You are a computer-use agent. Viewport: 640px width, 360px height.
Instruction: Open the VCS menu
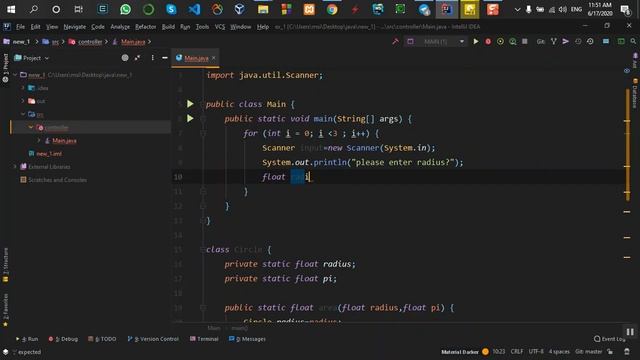[220, 27]
